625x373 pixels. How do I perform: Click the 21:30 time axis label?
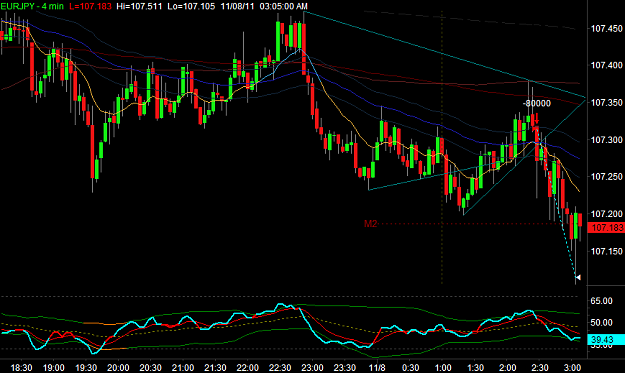[215, 367]
